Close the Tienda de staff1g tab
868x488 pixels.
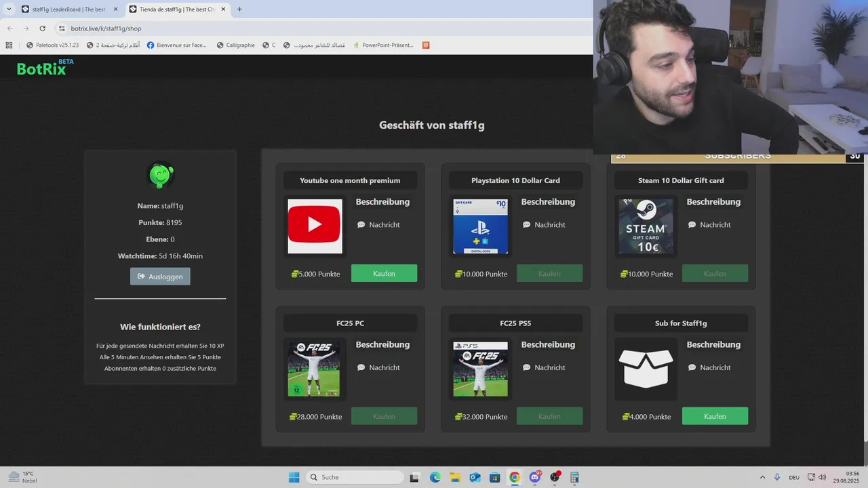click(x=223, y=9)
